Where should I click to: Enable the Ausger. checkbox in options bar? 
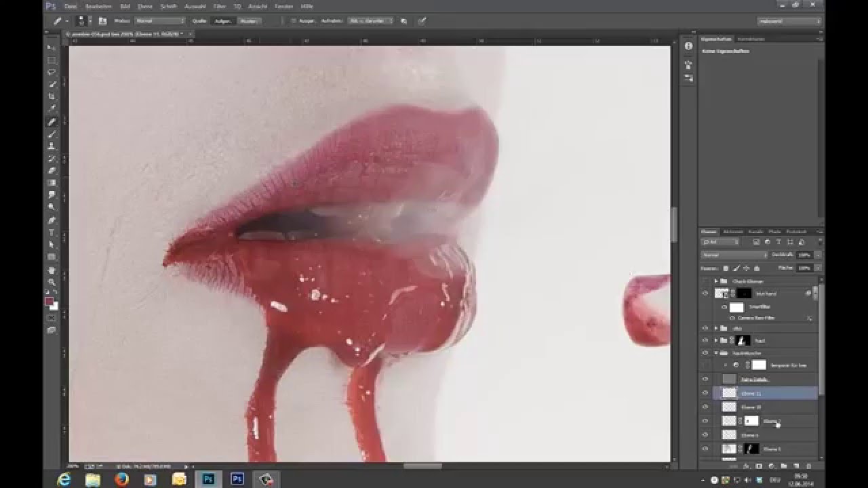[x=294, y=21]
